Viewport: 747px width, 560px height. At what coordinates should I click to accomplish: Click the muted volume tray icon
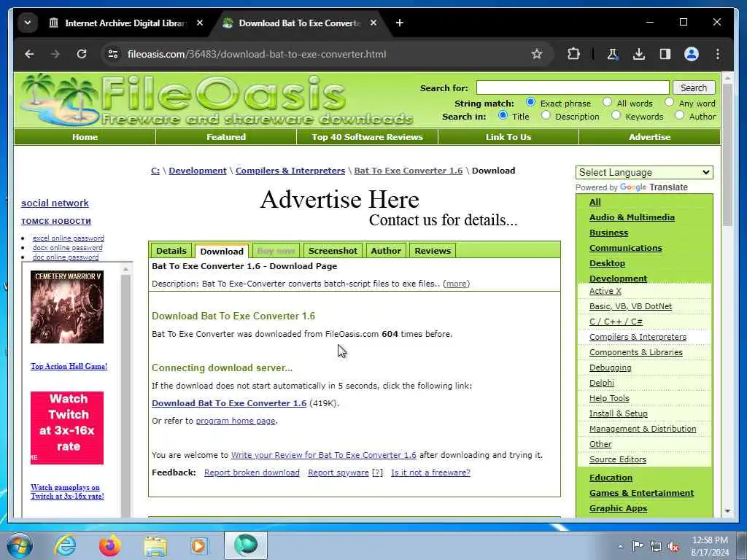coord(673,547)
